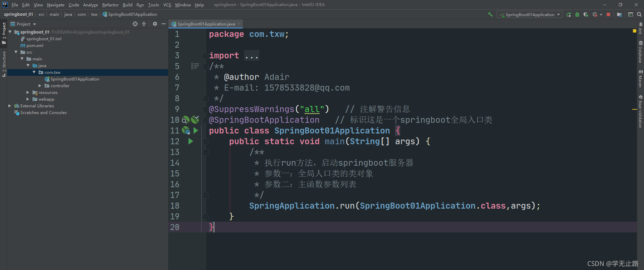
Task: Collapse the com.txw package node
Action: click(x=34, y=72)
